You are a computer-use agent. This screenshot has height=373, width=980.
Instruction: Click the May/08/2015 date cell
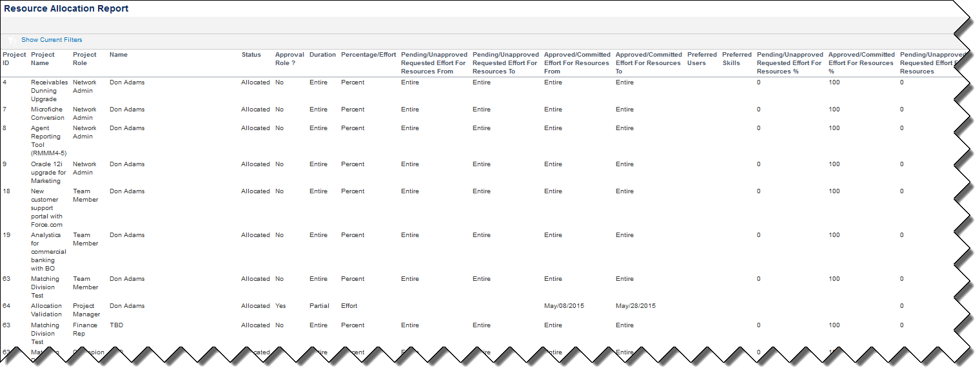tap(564, 306)
